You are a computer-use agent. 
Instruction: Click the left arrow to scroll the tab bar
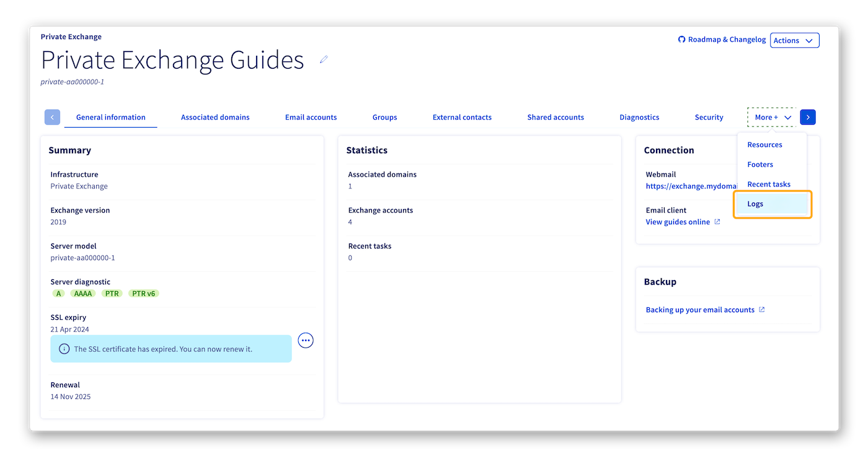[52, 116]
